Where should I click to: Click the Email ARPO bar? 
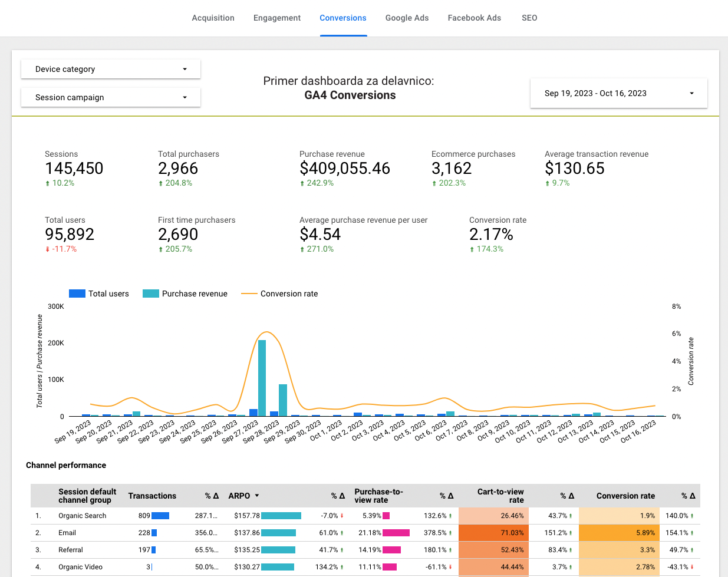(x=278, y=533)
